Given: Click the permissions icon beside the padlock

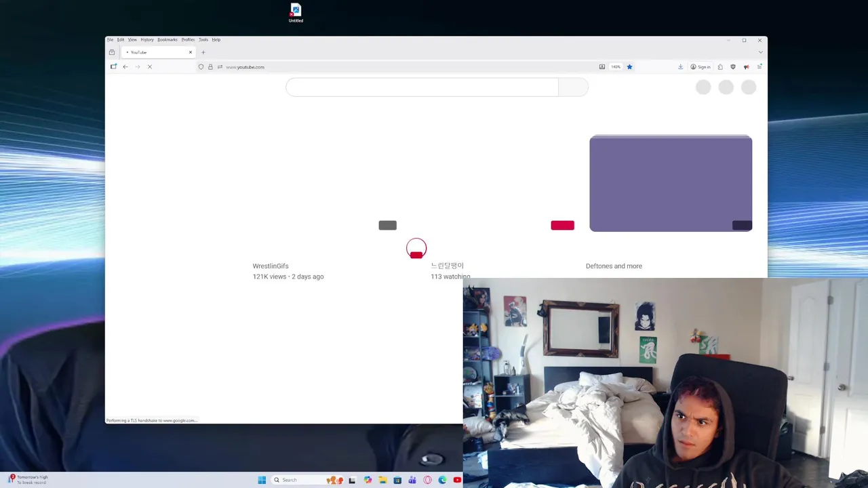Looking at the screenshot, I should [x=220, y=66].
